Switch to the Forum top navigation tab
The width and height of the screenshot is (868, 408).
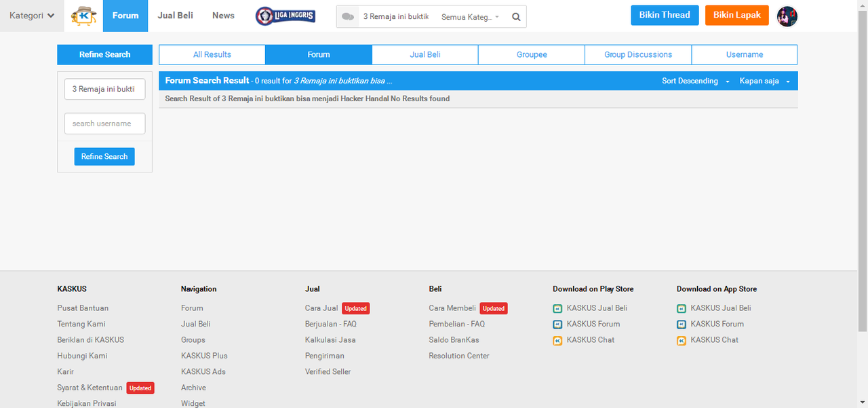tap(125, 16)
